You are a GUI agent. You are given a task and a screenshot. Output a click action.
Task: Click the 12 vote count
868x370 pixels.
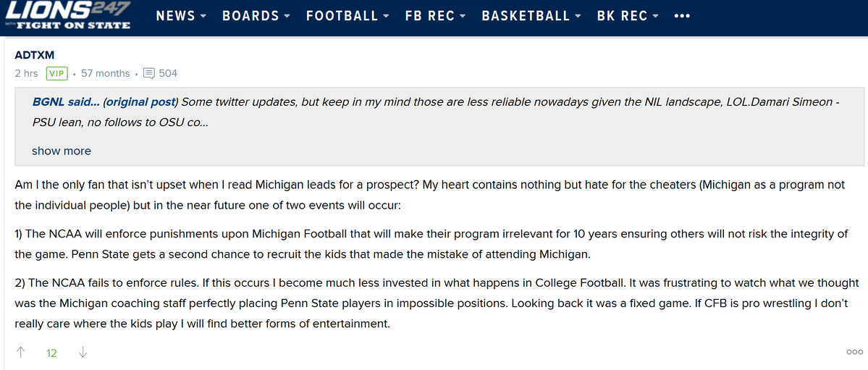tap(51, 353)
